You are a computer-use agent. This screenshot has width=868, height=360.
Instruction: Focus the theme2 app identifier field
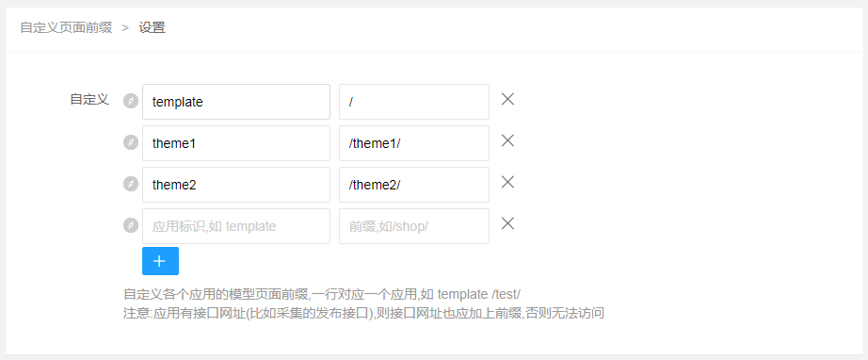[x=236, y=185]
